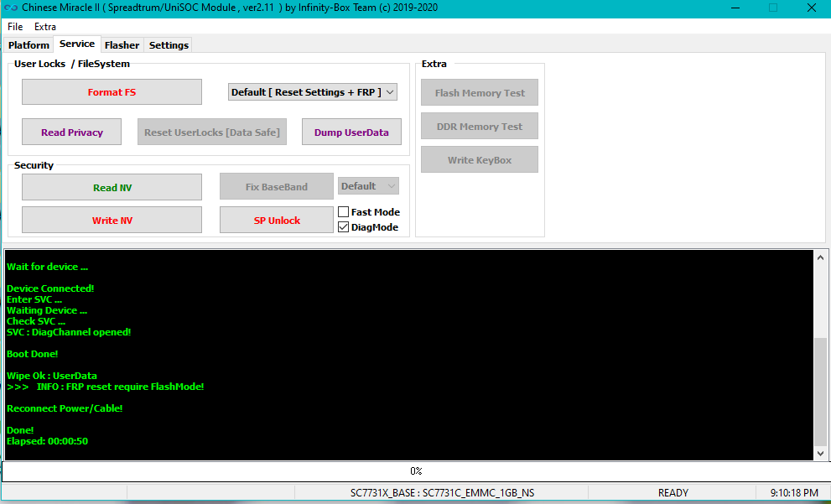This screenshot has width=831, height=504.
Task: Open the Extra menu
Action: point(45,27)
